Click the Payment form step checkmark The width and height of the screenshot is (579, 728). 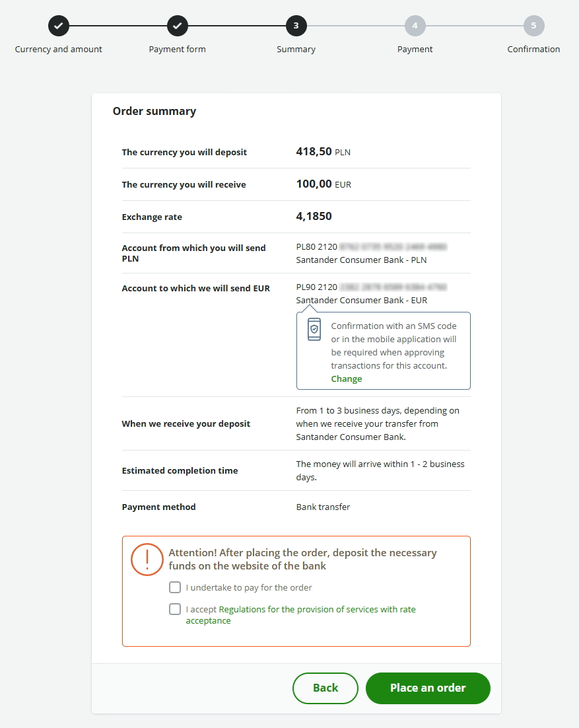[x=178, y=26]
